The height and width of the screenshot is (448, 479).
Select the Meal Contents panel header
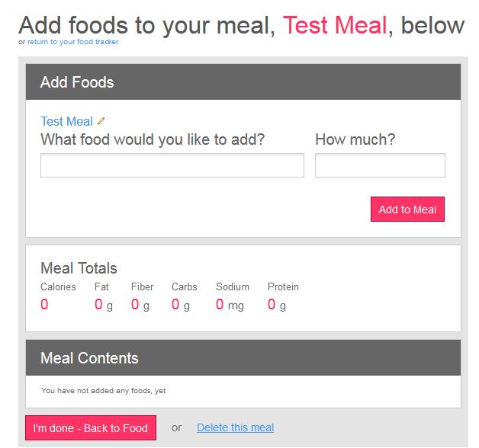pos(243,357)
